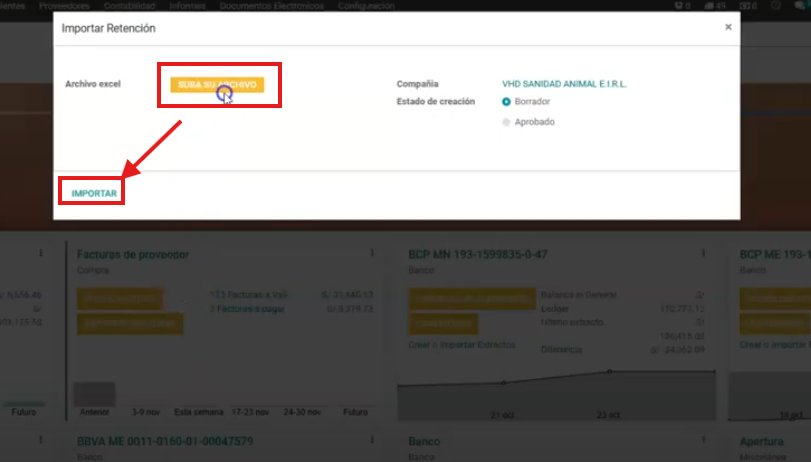This screenshot has height=462, width=811.
Task: Close the Importar Retención dialog
Action: [x=727, y=28]
